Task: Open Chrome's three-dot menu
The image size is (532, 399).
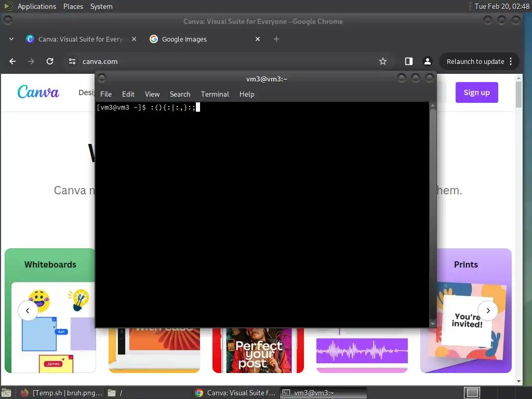Action: [x=511, y=61]
